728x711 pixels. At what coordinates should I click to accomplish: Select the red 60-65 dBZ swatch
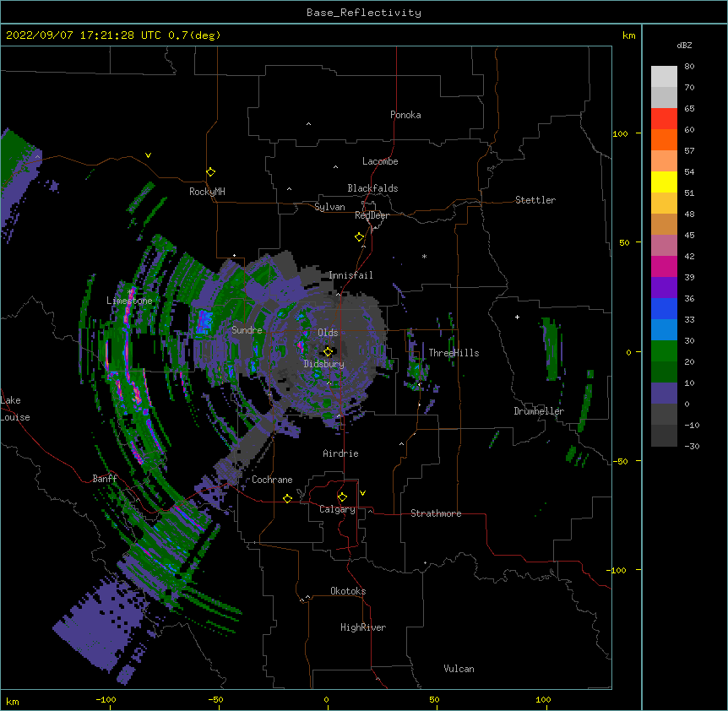664,119
